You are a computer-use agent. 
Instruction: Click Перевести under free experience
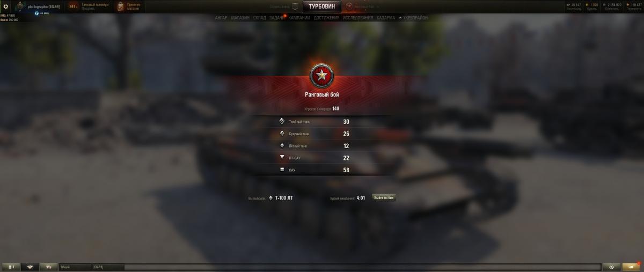pyautogui.click(x=631, y=9)
